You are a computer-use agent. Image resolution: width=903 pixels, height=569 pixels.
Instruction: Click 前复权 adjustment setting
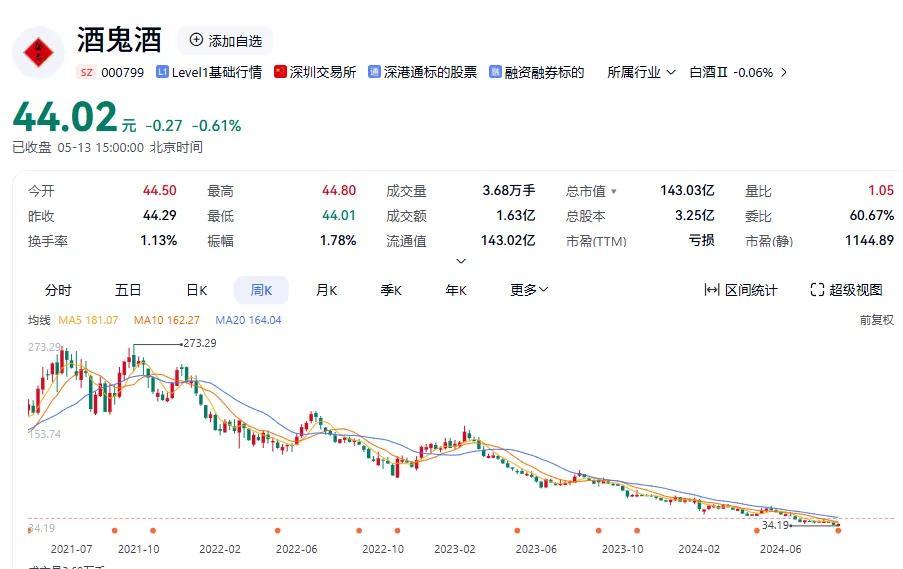click(877, 320)
